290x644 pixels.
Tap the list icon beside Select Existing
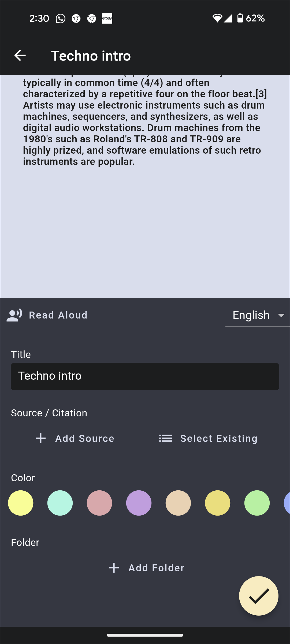[166, 438]
